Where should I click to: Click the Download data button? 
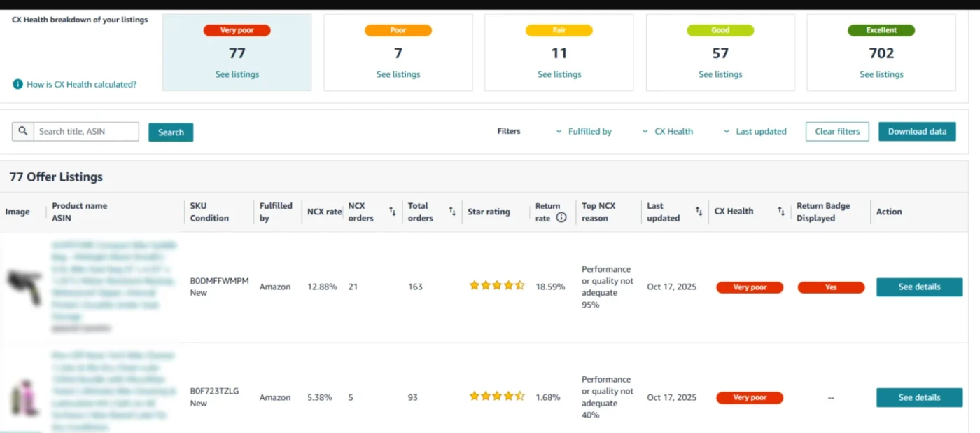pos(917,131)
